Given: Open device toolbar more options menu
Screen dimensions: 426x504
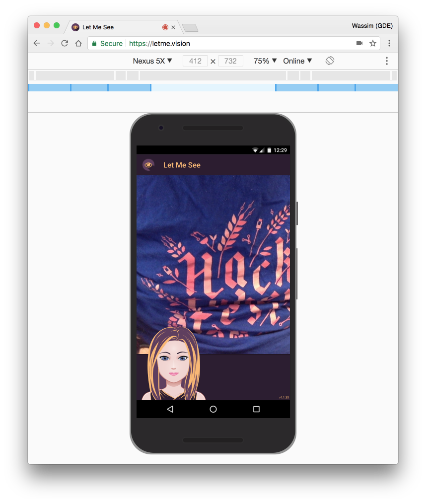Looking at the screenshot, I should [387, 61].
